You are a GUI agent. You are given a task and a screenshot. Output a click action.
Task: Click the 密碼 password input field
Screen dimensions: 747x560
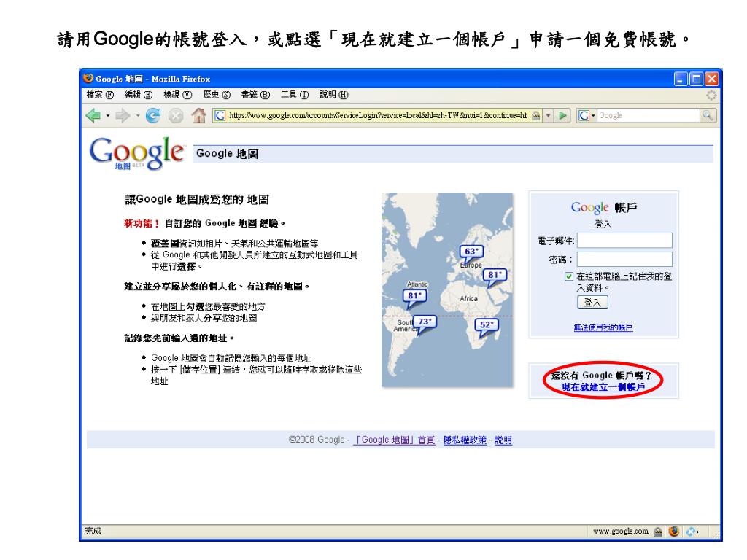pyautogui.click(x=624, y=260)
